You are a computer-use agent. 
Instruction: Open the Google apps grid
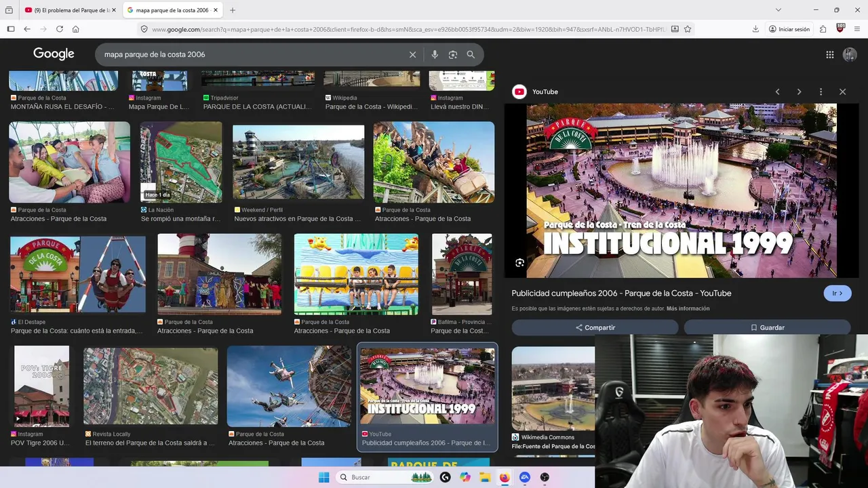[x=830, y=55]
